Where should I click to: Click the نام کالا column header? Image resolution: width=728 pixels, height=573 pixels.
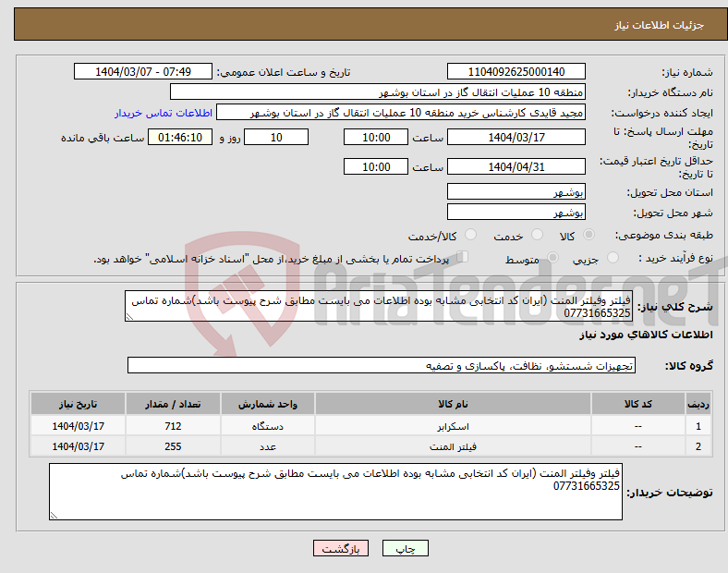click(453, 404)
